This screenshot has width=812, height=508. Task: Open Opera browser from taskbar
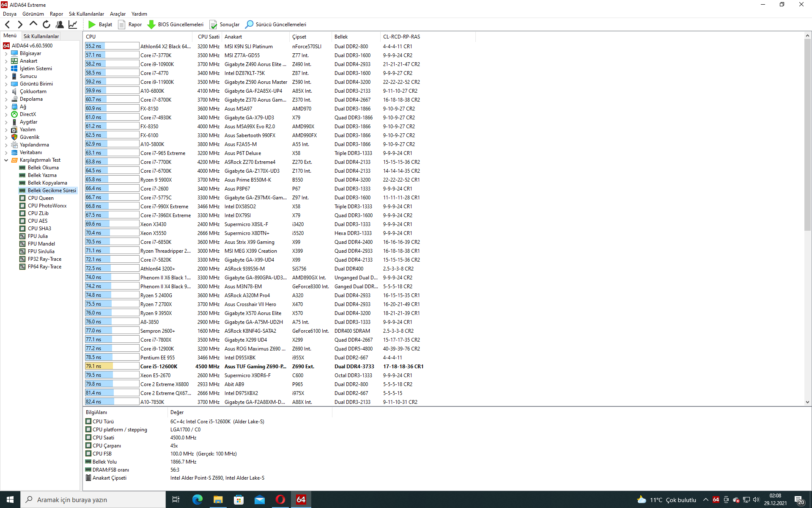(280, 500)
